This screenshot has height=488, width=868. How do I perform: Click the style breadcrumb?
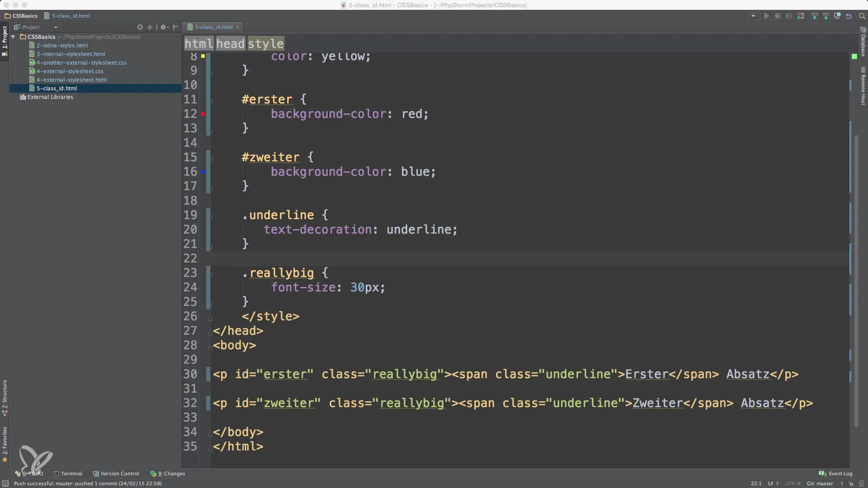[x=266, y=43]
